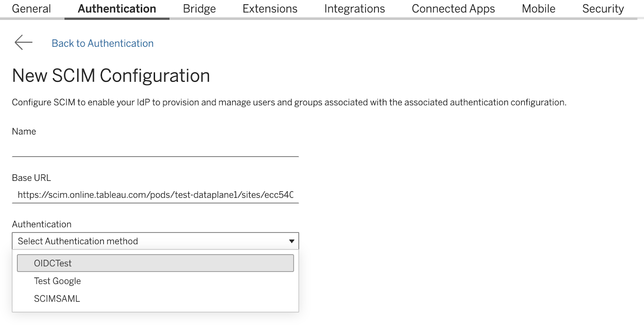Click into the Name input field
Image resolution: width=644 pixels, height=325 pixels.
coord(155,148)
